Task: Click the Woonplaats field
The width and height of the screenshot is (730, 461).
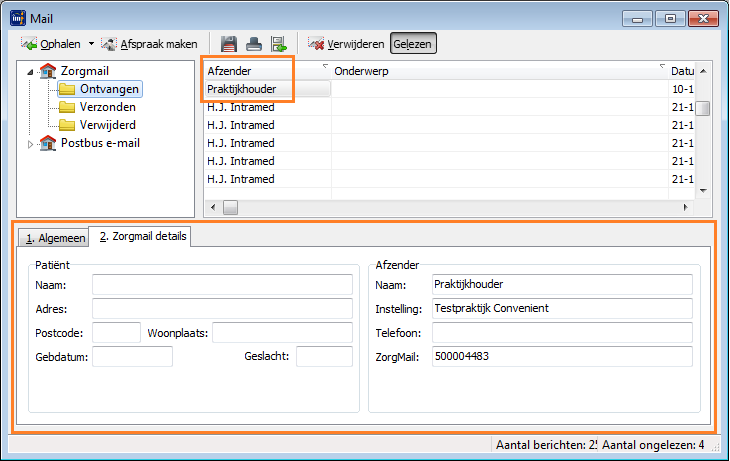Action: tap(282, 333)
